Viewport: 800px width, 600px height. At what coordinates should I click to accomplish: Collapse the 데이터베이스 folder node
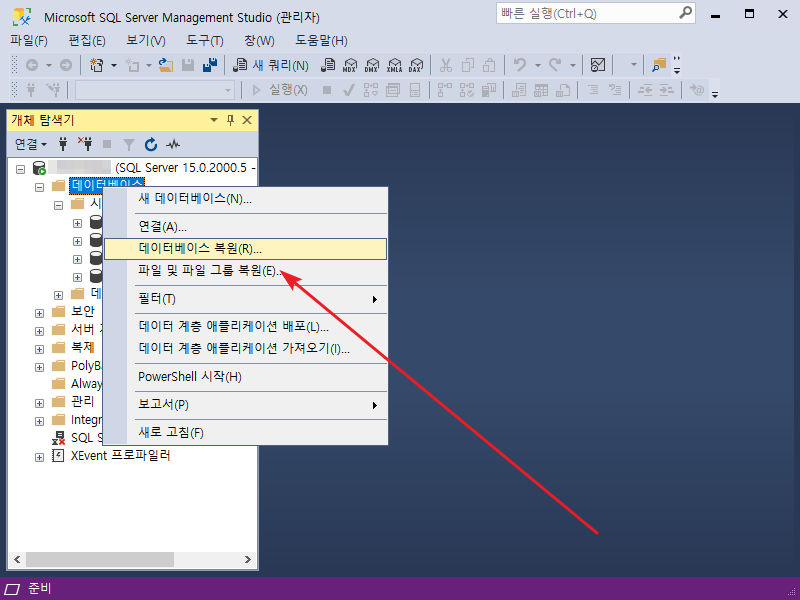click(x=39, y=187)
